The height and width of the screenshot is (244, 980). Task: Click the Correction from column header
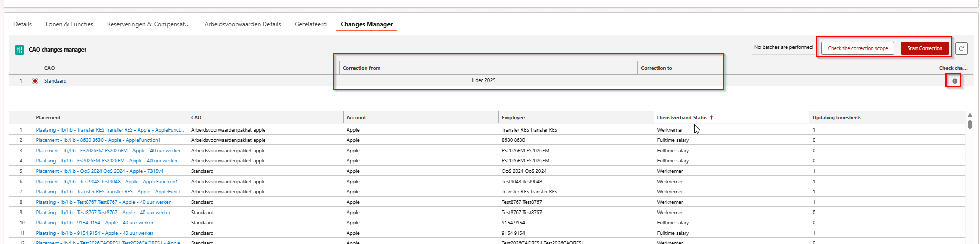click(361, 68)
